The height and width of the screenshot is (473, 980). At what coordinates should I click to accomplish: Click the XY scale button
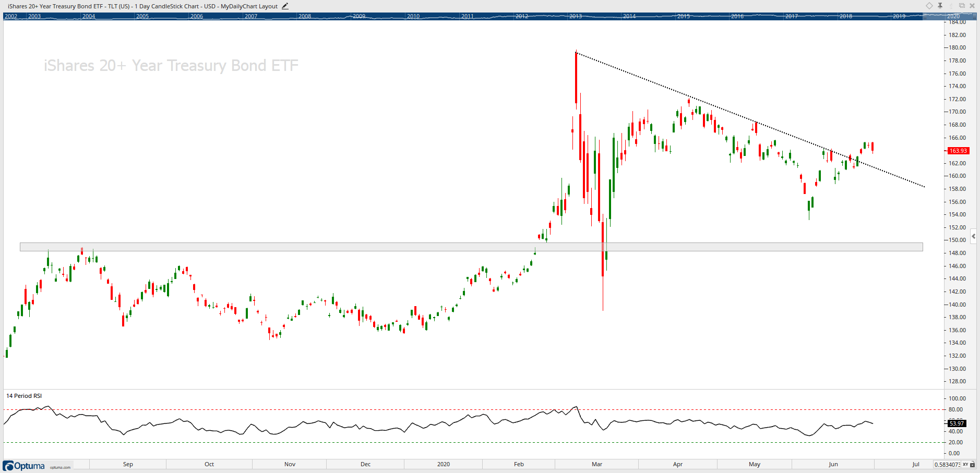coord(965,464)
